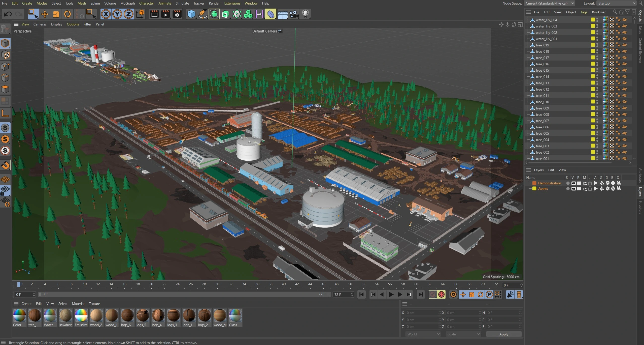Select the Rotate tool icon
This screenshot has width=644, height=345.
(x=67, y=14)
